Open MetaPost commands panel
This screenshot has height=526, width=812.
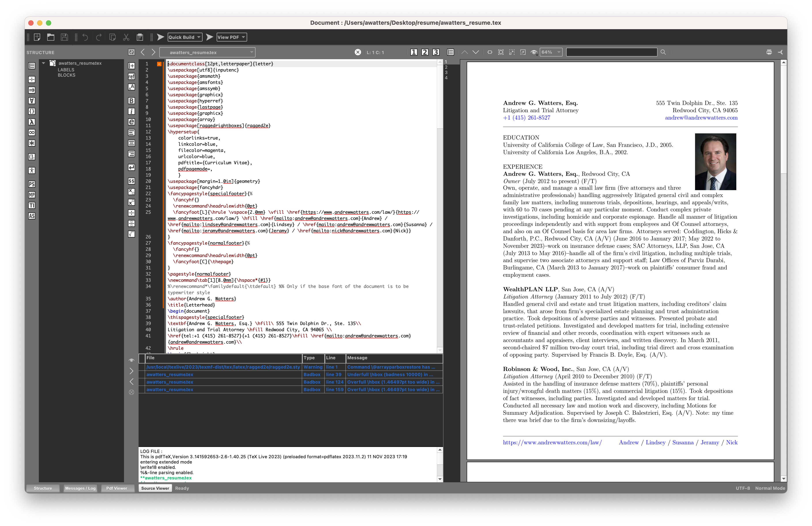click(32, 195)
